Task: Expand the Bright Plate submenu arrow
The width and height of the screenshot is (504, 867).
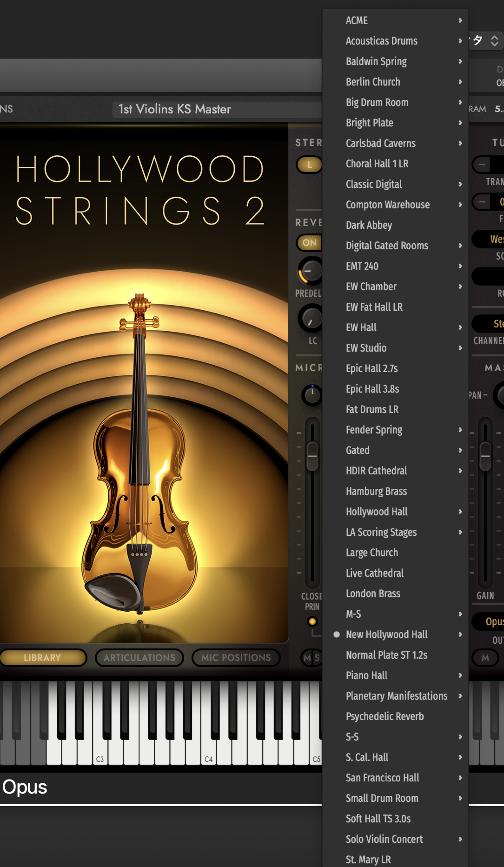Action: coord(460,123)
